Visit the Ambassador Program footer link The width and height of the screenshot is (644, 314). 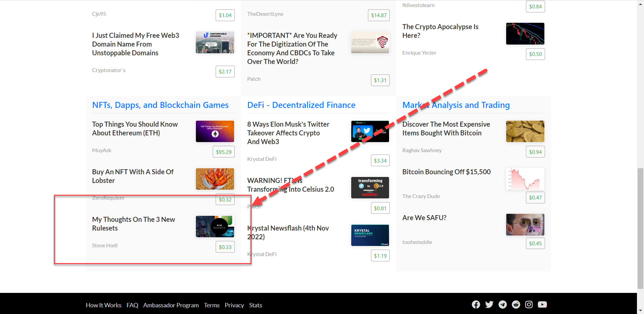tap(171, 305)
